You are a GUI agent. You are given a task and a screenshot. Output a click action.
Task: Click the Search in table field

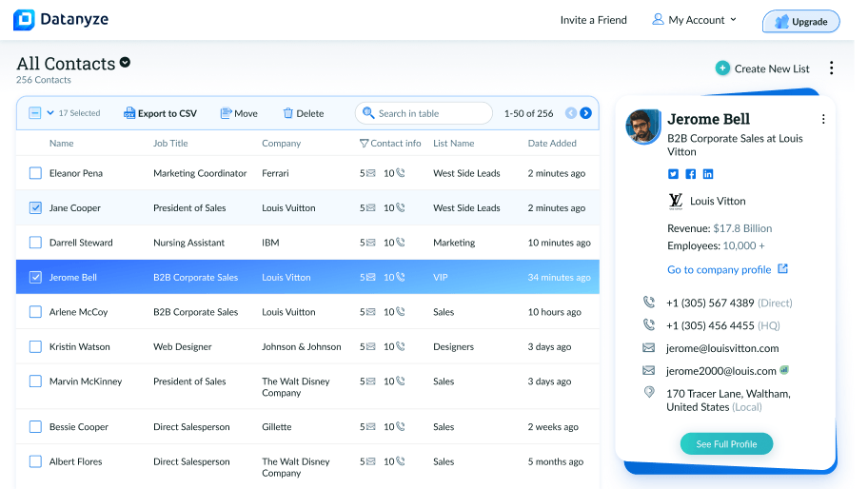(x=424, y=113)
